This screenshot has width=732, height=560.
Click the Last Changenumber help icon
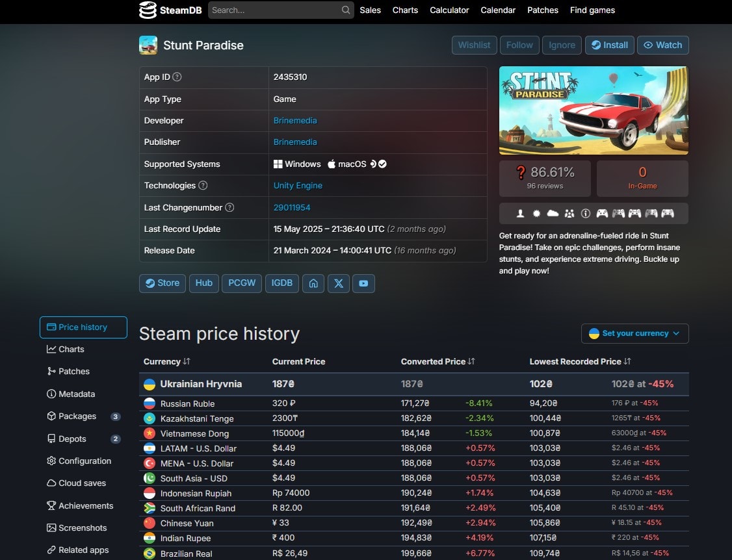coord(229,207)
